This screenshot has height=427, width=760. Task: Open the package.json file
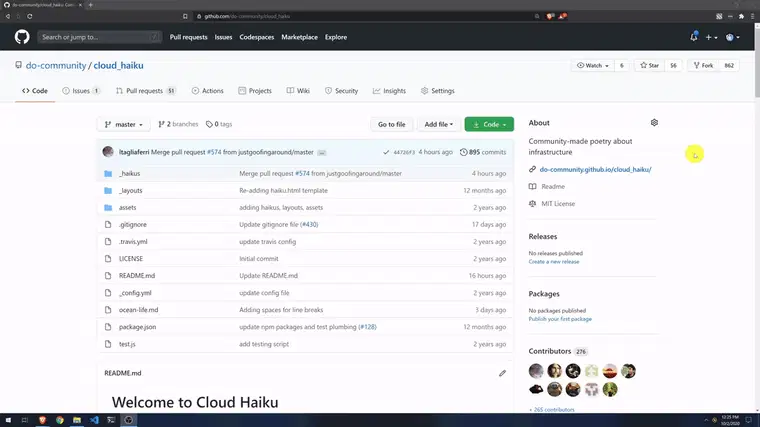coord(138,327)
